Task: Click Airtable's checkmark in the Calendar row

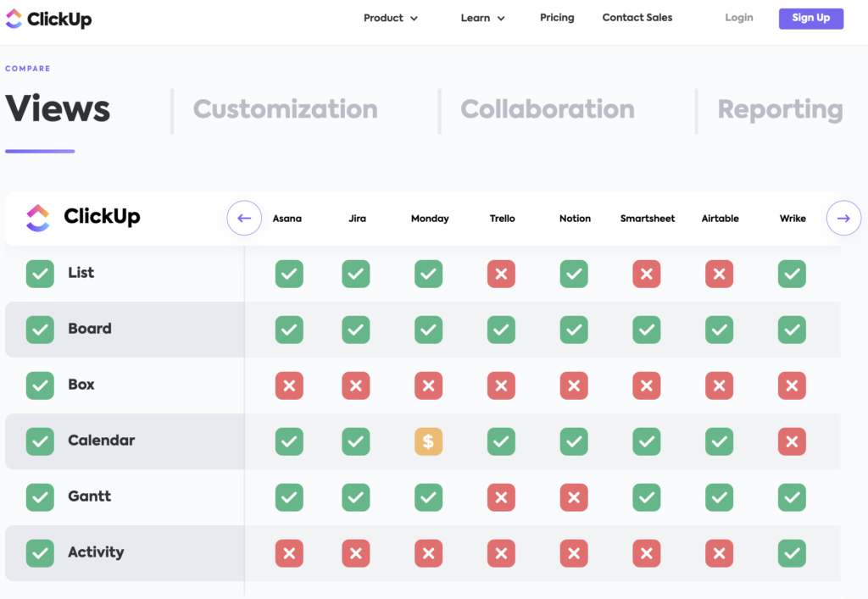Action: pos(719,441)
